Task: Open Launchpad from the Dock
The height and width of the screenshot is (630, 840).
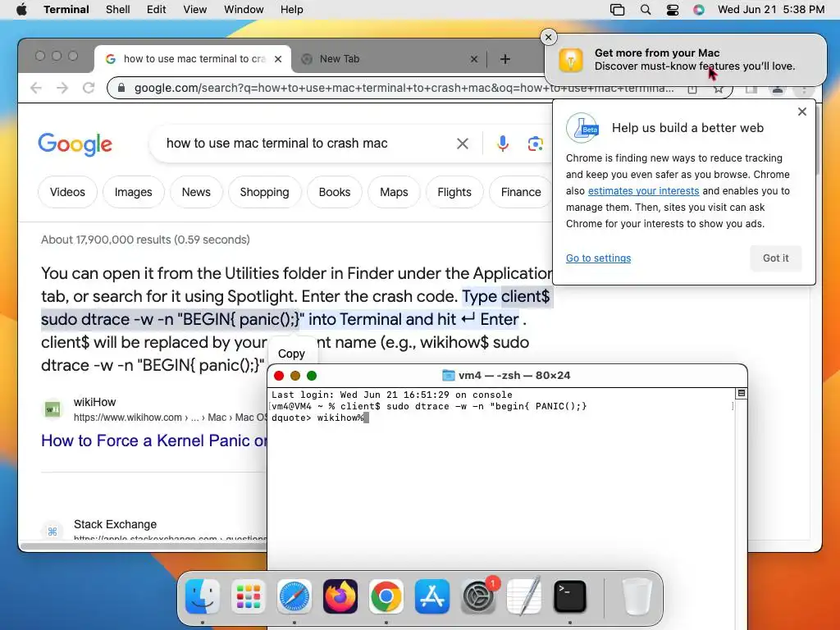Action: pos(248,596)
